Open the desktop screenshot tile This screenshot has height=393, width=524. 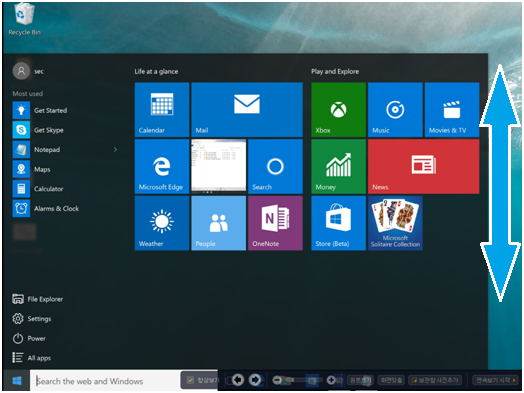click(x=219, y=166)
